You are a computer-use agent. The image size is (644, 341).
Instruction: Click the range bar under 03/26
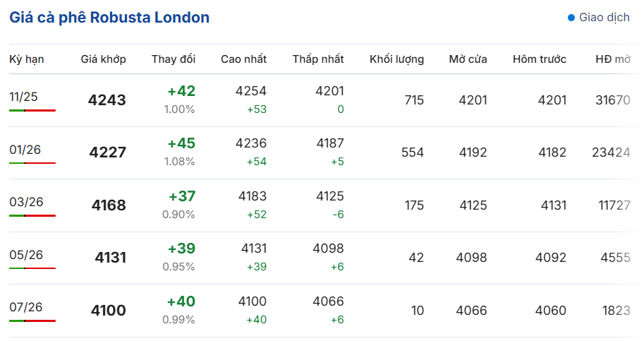pyautogui.click(x=32, y=216)
